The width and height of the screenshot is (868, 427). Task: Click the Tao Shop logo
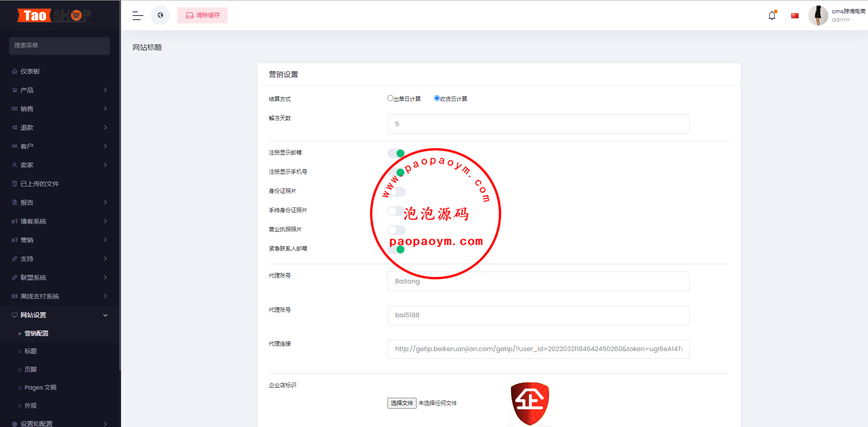click(x=54, y=16)
